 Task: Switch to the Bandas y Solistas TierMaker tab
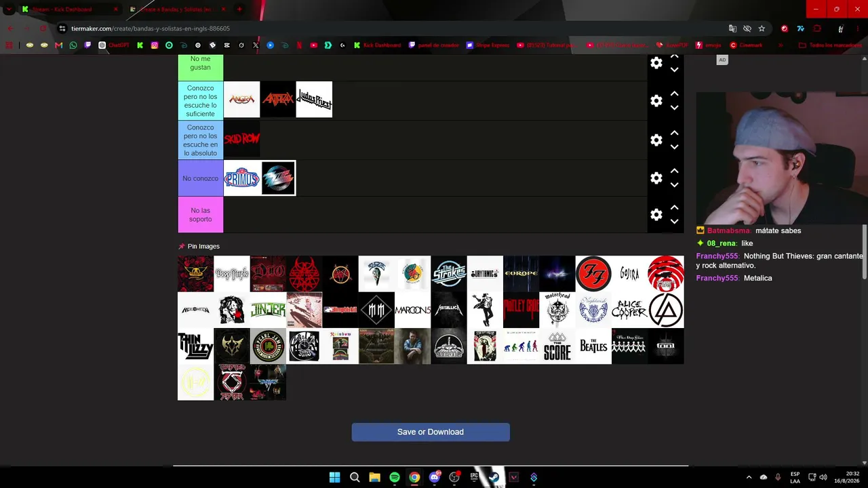coord(178,9)
